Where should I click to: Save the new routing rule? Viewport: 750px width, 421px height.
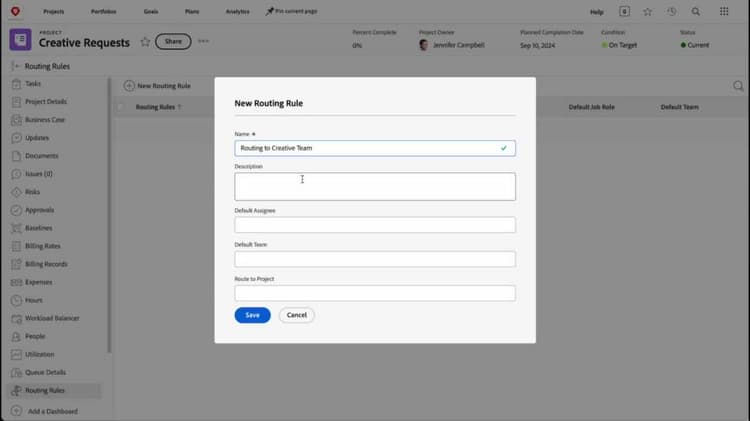[x=253, y=315]
